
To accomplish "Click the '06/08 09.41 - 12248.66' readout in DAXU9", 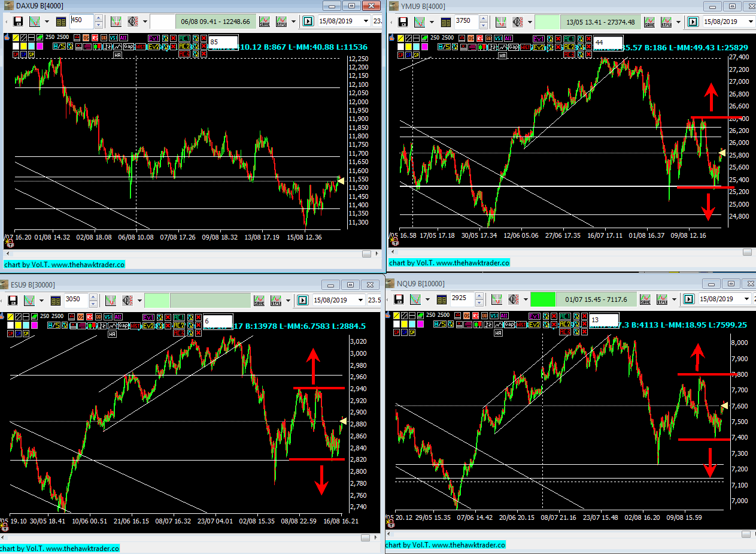I will click(x=214, y=22).
